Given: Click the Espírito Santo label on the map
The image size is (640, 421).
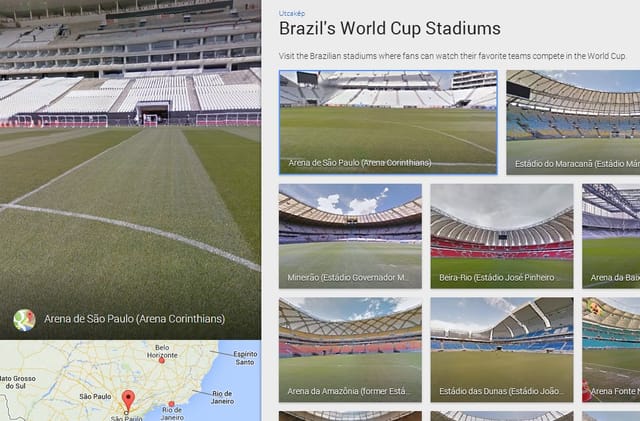Looking at the screenshot, I should [245, 358].
